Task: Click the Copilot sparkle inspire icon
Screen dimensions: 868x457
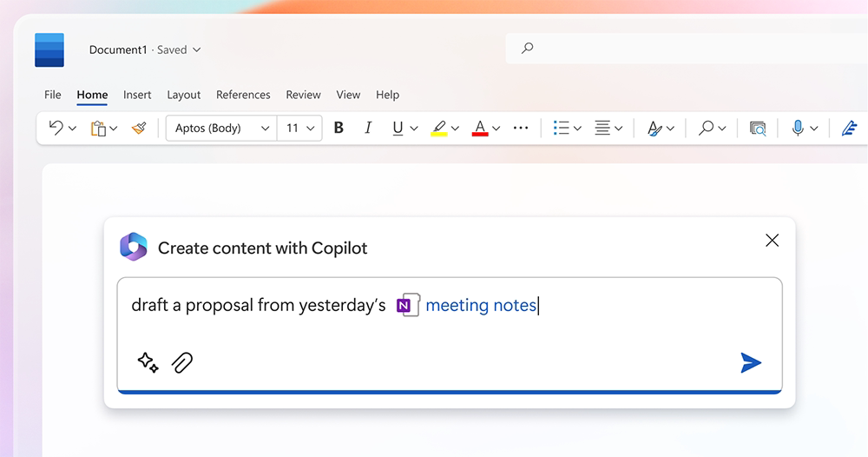Action: click(148, 362)
